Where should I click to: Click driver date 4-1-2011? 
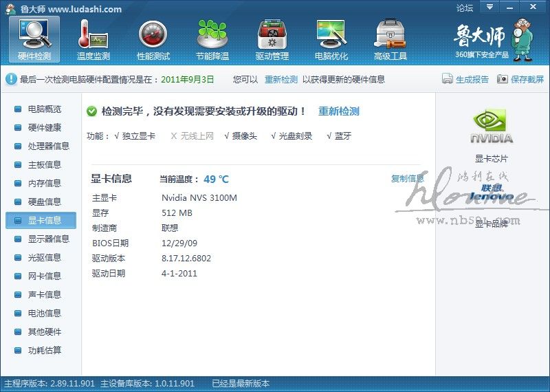coord(179,274)
